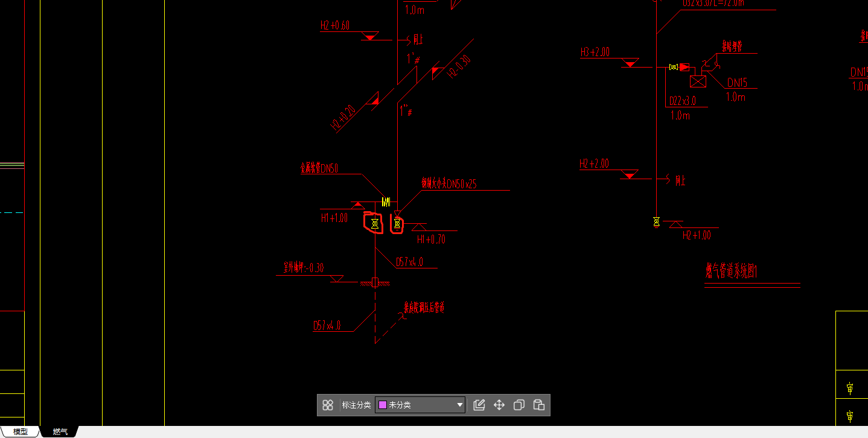This screenshot has height=438, width=868.
Task: Select the H2+1.00 elevation label
Action: click(697, 235)
